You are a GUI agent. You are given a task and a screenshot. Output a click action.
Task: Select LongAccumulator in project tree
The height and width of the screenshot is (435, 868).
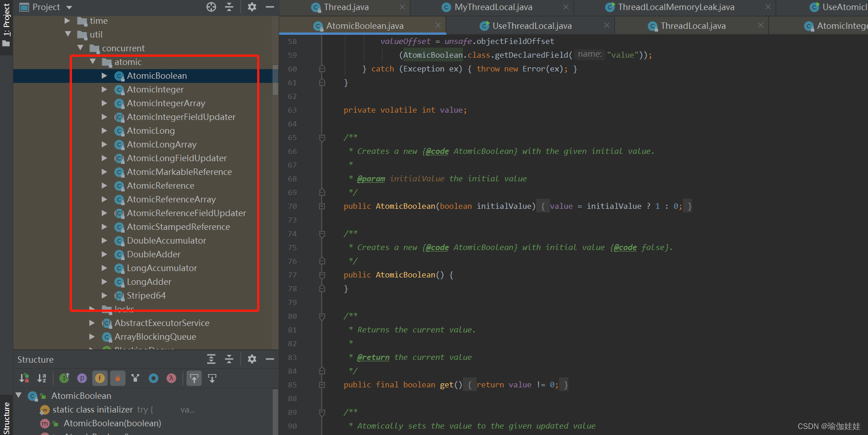pos(162,268)
